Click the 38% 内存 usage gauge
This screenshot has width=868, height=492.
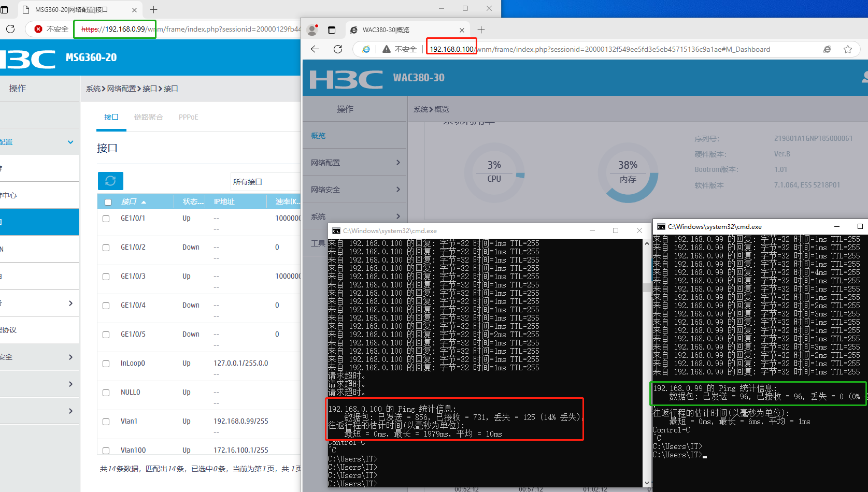(628, 172)
